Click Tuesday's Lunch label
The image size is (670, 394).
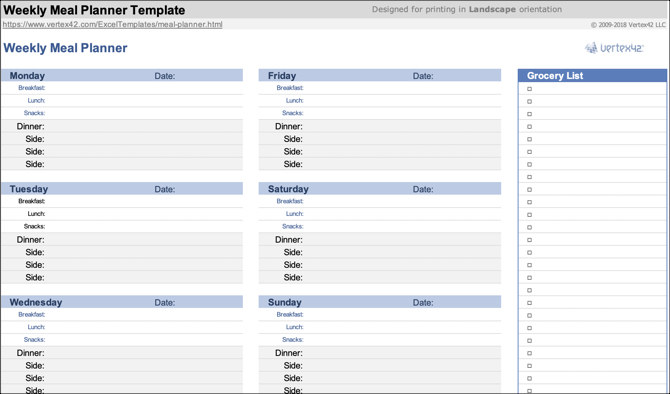tap(36, 214)
